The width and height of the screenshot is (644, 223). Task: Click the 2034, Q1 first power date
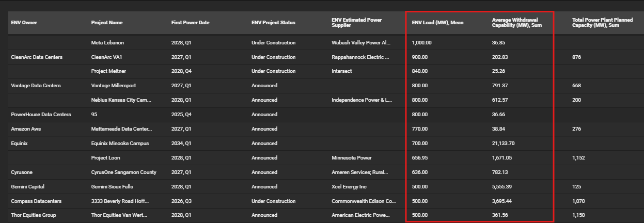(x=181, y=143)
